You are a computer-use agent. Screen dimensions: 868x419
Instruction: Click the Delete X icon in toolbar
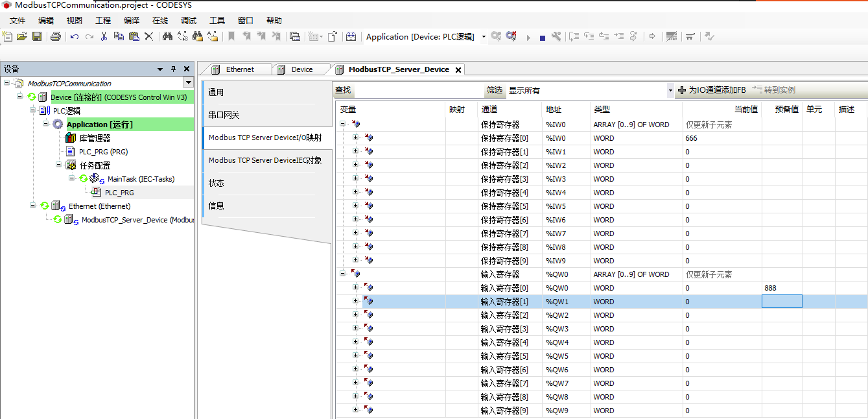tap(148, 36)
